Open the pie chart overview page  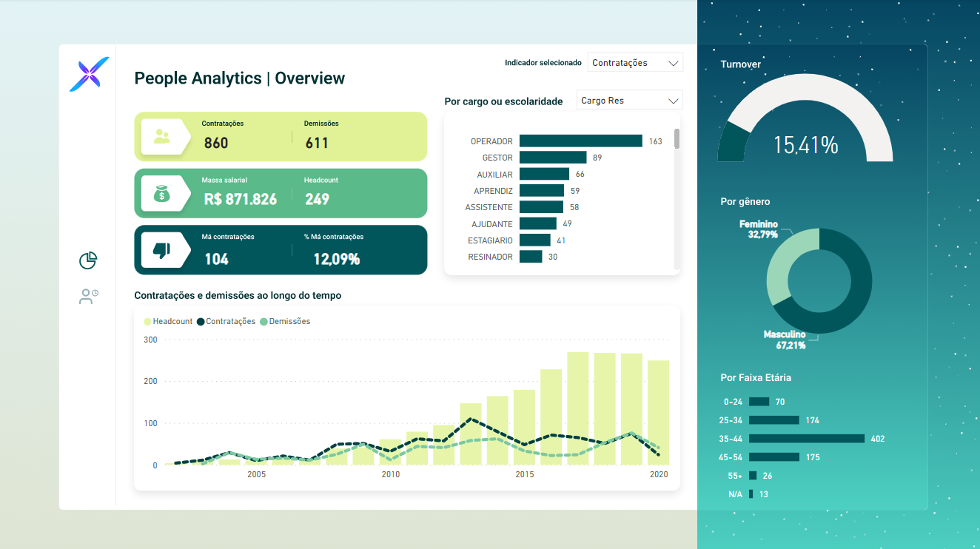[88, 260]
